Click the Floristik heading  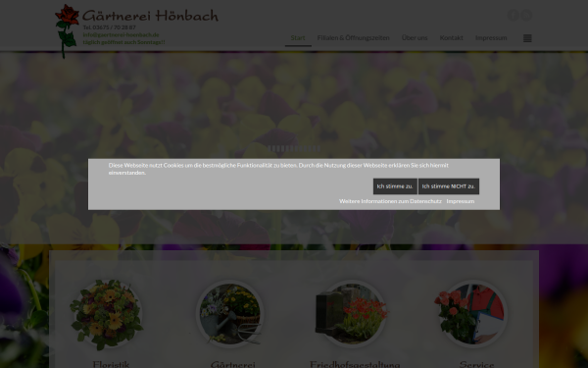(x=111, y=364)
